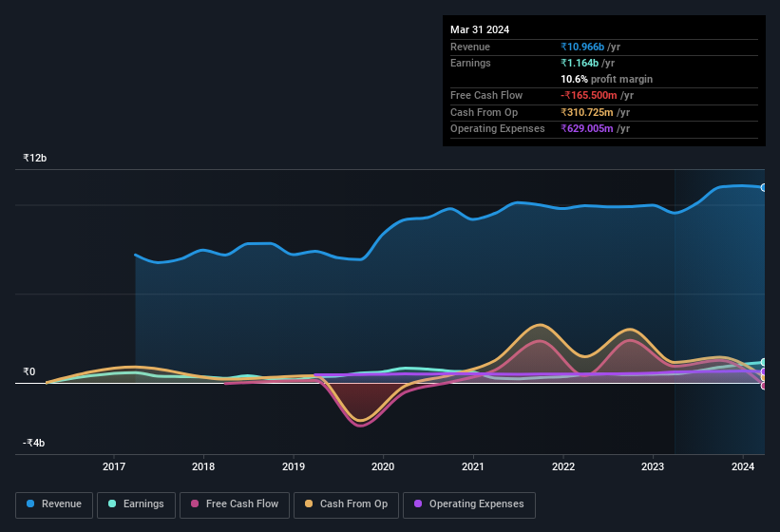
Task: Click the 2018 x-axis year label
Action: click(x=203, y=466)
